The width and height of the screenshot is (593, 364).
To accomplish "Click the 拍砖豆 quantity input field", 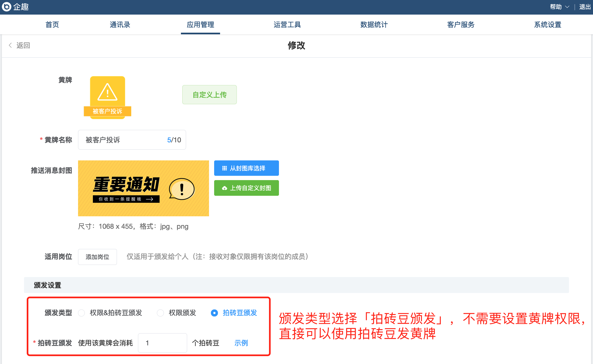I will [x=163, y=343].
